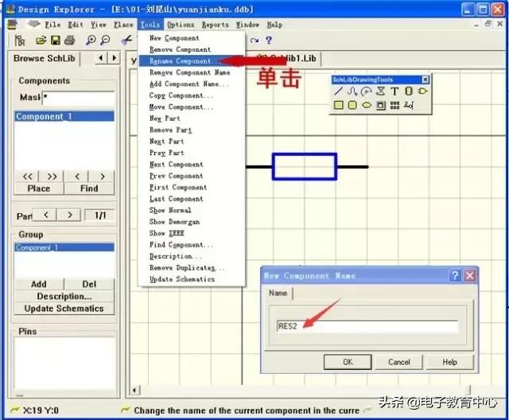
Task: Click the redo arrow toolbar icon
Action: 254,41
